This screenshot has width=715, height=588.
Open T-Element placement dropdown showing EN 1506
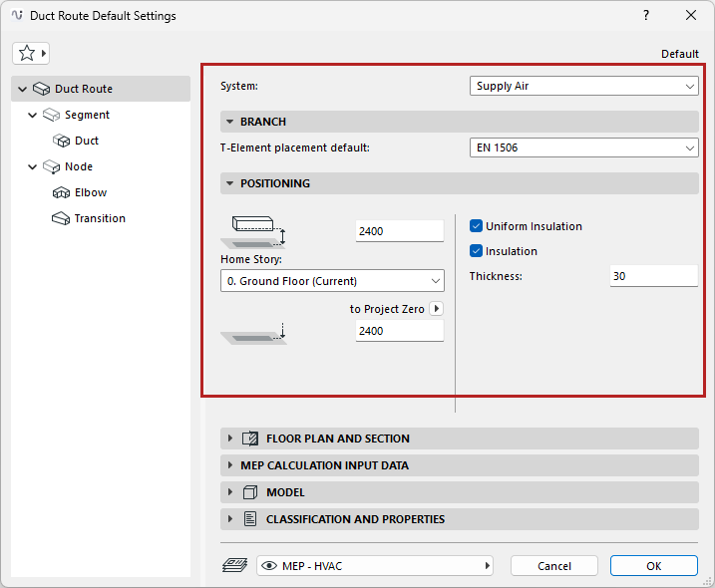click(584, 147)
